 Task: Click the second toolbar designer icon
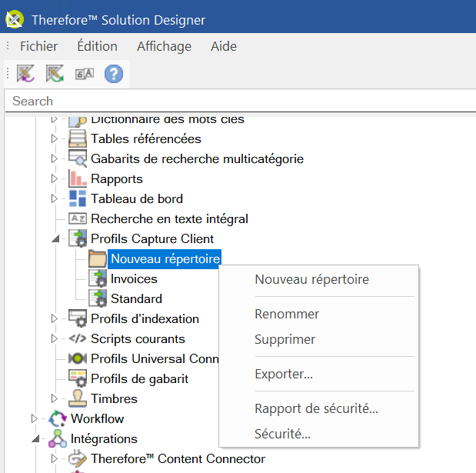55,74
